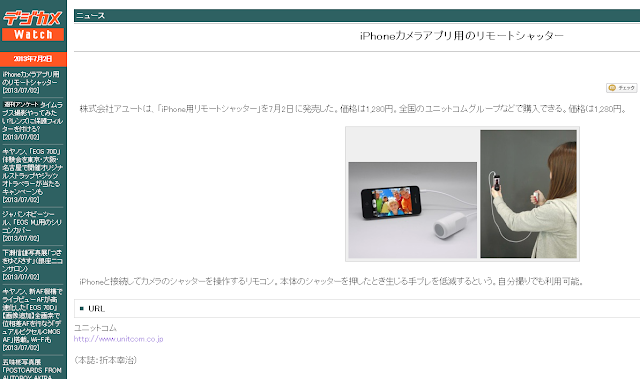Image resolution: width=640 pixels, height=379 pixels.
Task: Click the product photo of iPhone with remote shutter
Action: [412, 210]
